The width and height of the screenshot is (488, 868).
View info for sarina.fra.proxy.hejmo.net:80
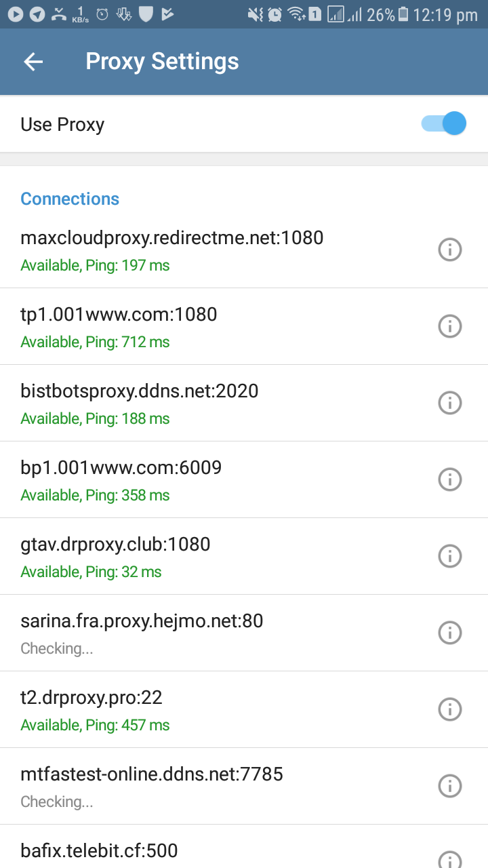point(449,633)
